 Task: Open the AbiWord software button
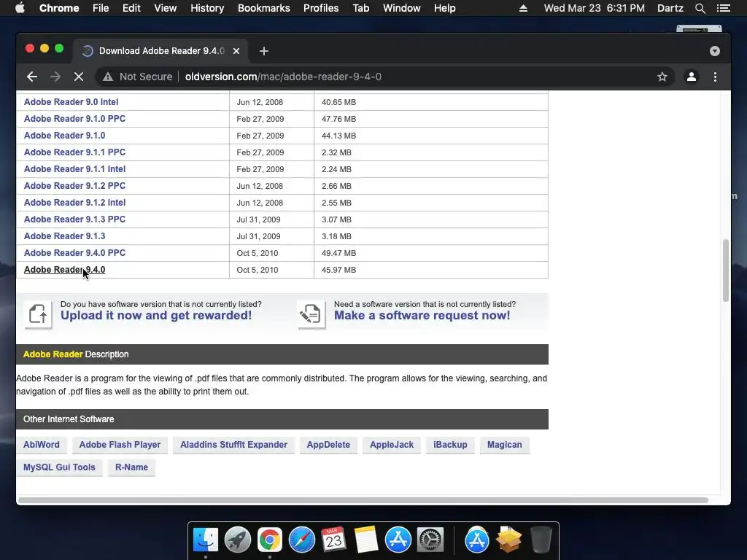click(x=42, y=445)
